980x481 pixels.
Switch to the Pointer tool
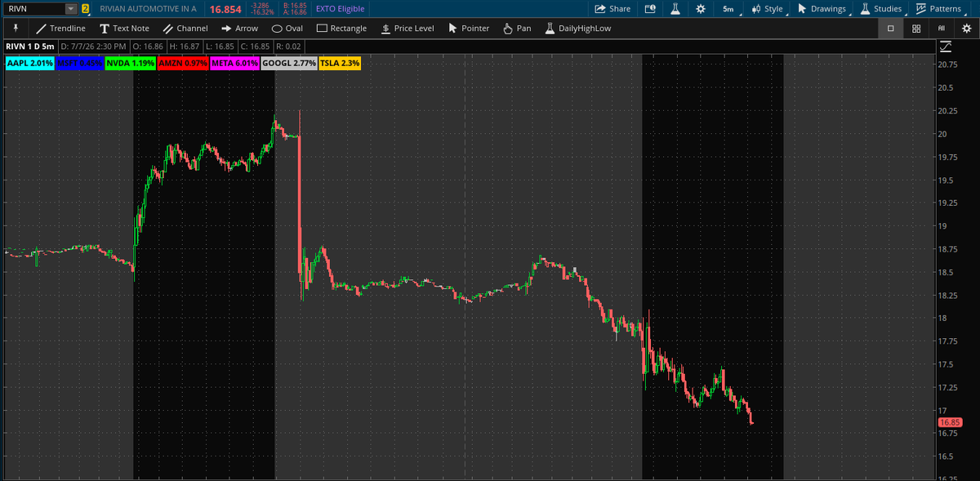469,28
